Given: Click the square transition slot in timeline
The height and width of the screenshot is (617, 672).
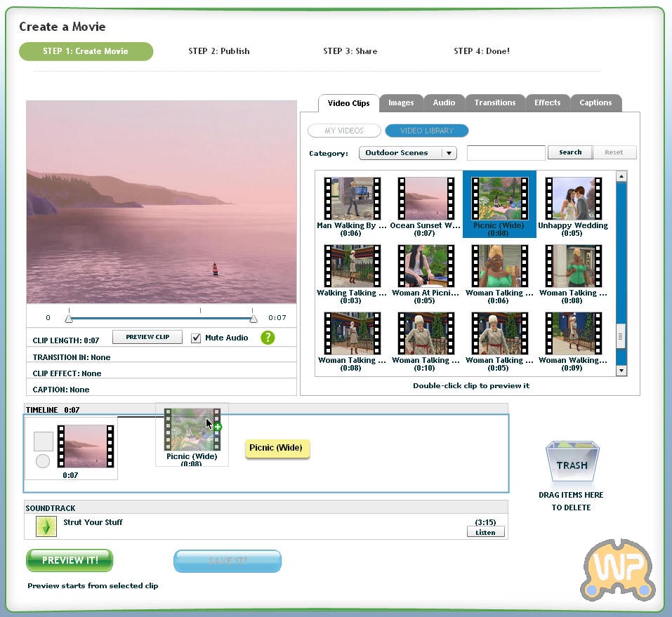Looking at the screenshot, I should [44, 441].
